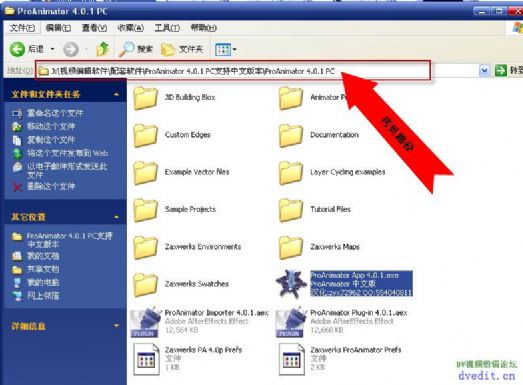This screenshot has height=385, width=523.
Task: Open the File (文件) menu
Action: point(22,28)
